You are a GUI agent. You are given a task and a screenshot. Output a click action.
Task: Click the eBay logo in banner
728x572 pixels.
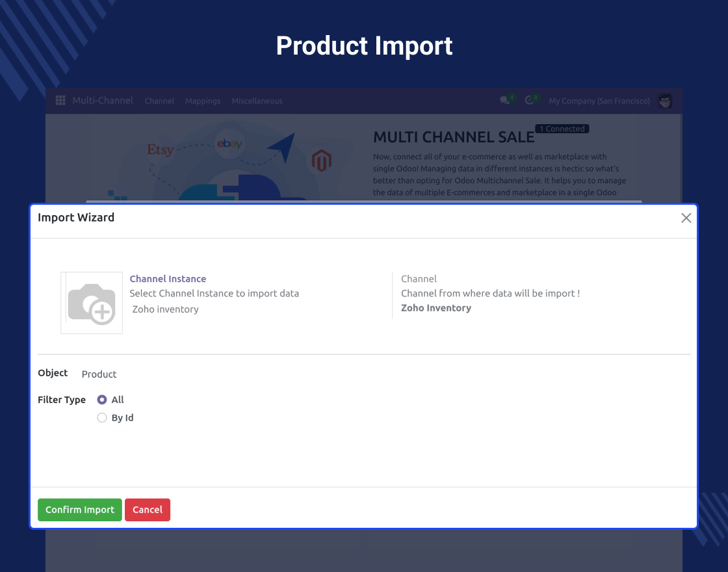[229, 144]
